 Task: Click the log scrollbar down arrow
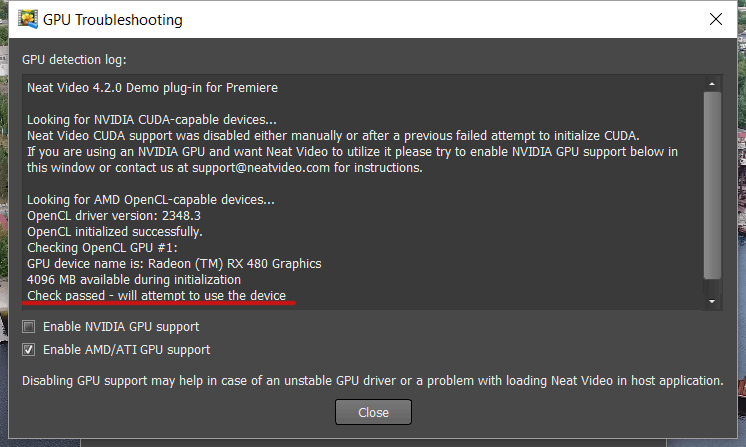coord(712,301)
